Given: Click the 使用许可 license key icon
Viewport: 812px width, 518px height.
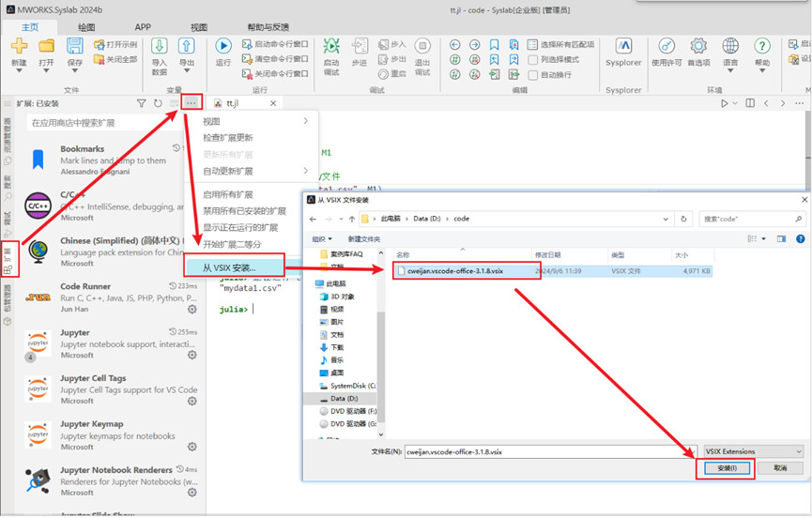Looking at the screenshot, I should 666,46.
